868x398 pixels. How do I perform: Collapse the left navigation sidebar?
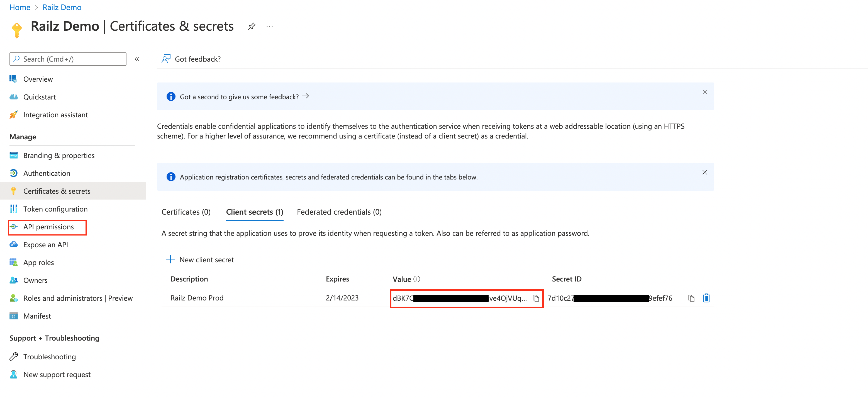tap(137, 59)
